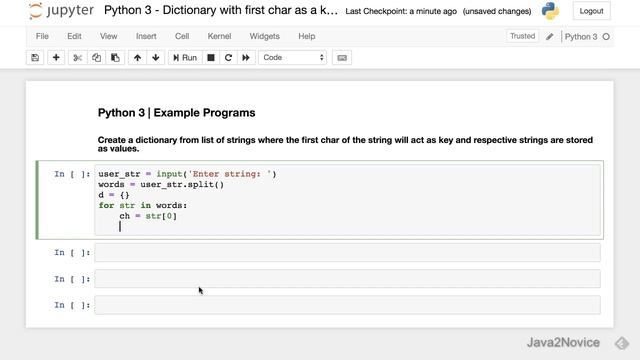Interrupt the kernel with stop icon

211,58
